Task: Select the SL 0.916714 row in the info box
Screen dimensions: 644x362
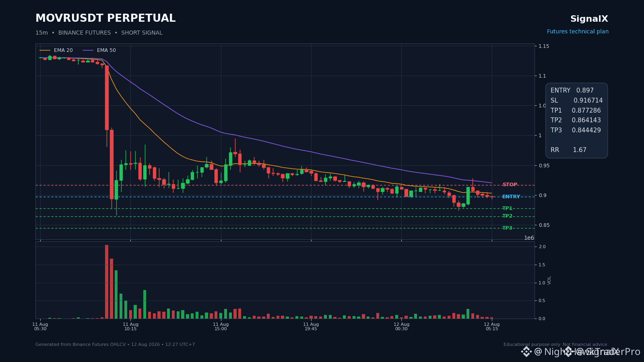Action: tap(576, 101)
